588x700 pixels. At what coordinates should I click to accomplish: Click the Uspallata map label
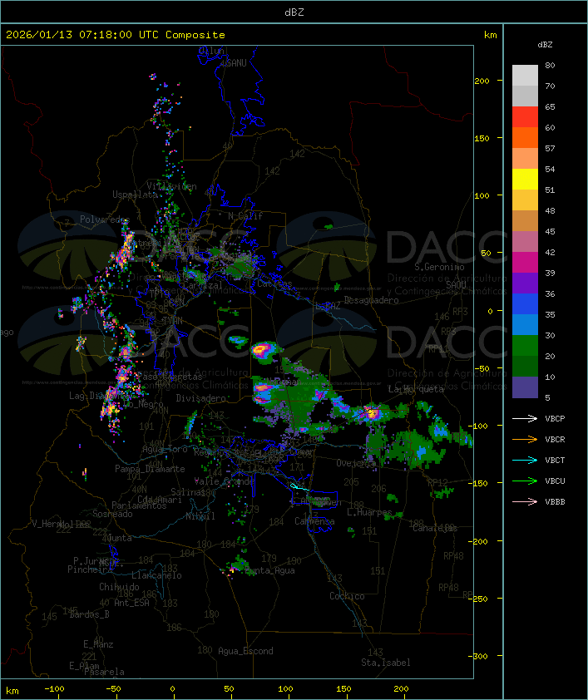[x=135, y=195]
